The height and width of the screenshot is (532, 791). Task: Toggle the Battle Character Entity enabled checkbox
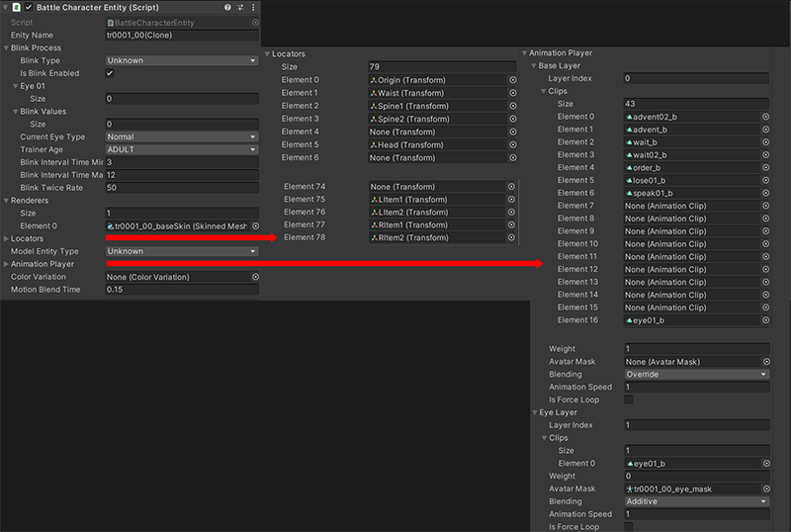point(29,8)
